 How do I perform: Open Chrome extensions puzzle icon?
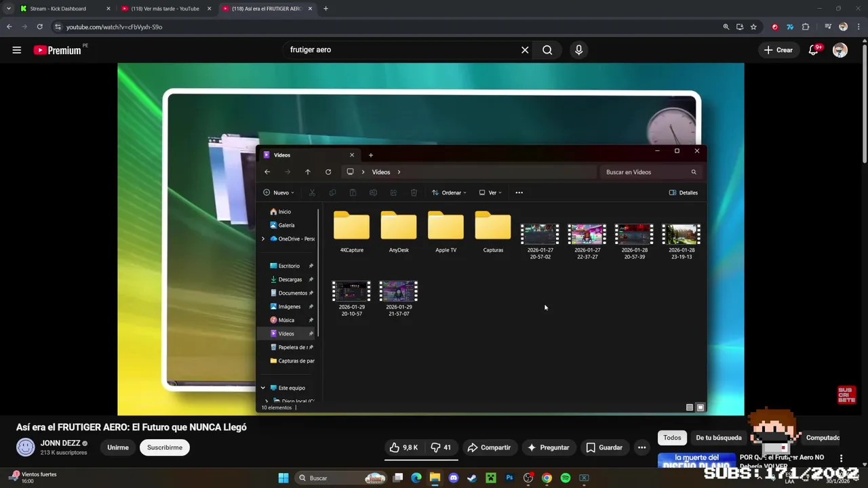pos(806,27)
